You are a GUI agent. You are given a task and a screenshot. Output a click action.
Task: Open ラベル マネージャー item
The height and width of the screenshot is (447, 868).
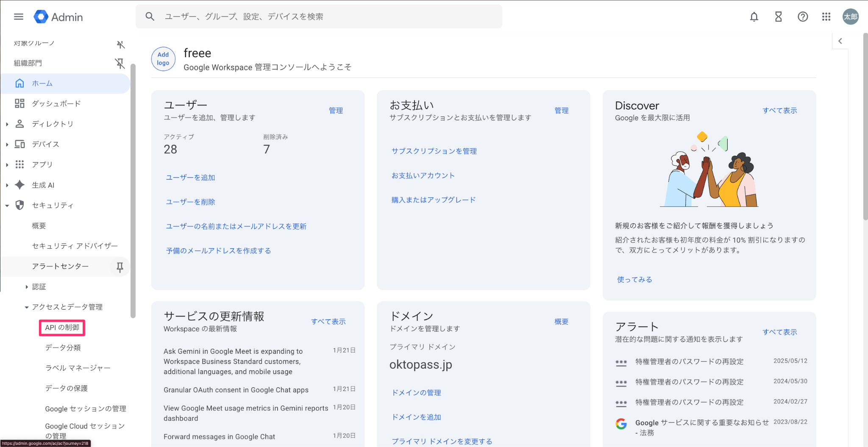click(x=78, y=368)
